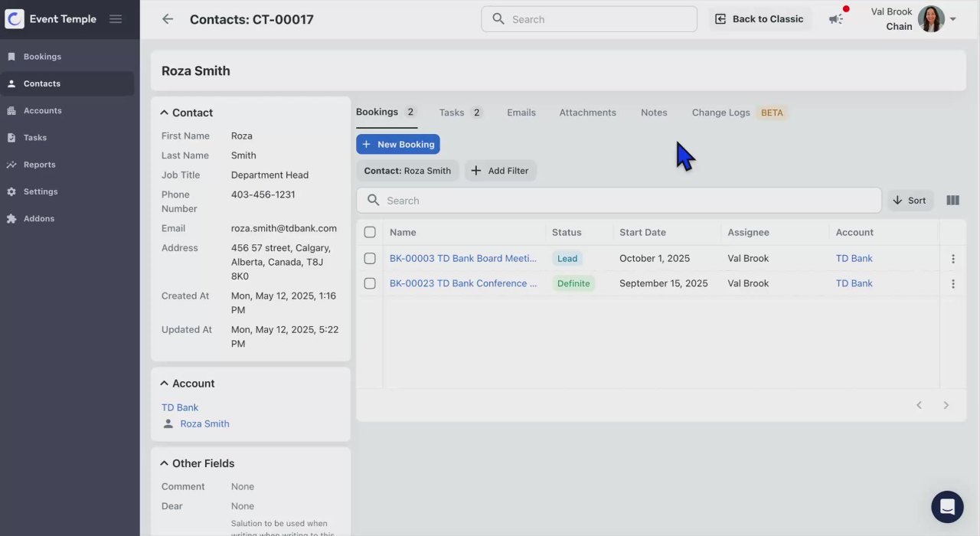This screenshot has height=536, width=980.
Task: Click the magnifier in top search bar
Action: 498,19
